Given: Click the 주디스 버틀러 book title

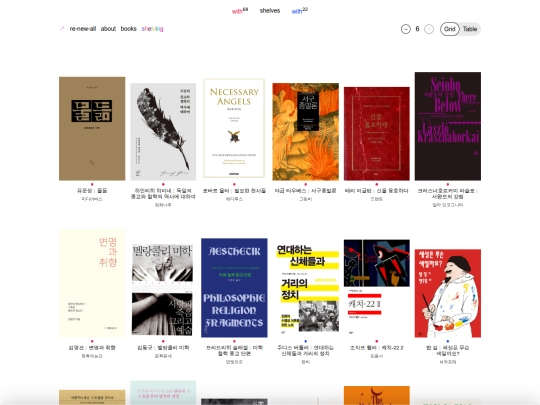Looking at the screenshot, I should tap(305, 351).
